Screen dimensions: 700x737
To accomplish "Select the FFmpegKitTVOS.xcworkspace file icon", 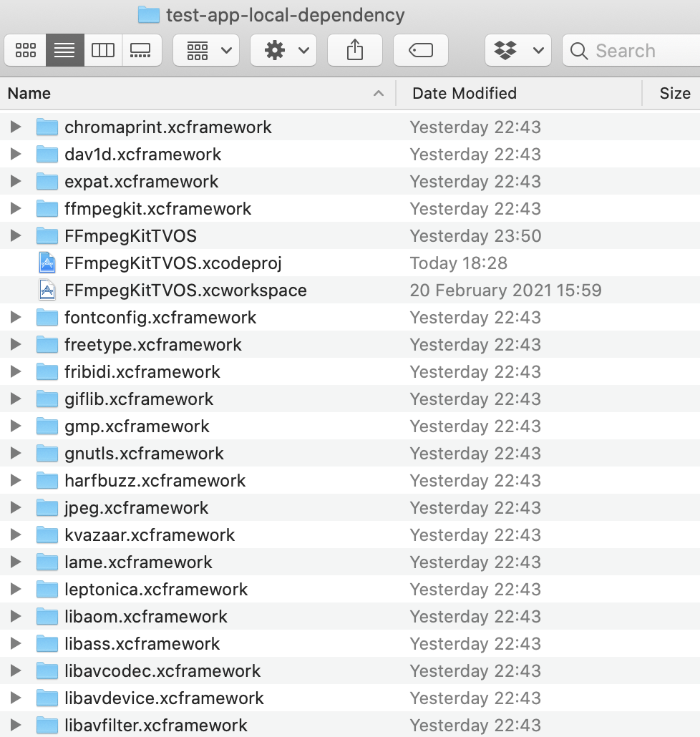I will click(47, 291).
